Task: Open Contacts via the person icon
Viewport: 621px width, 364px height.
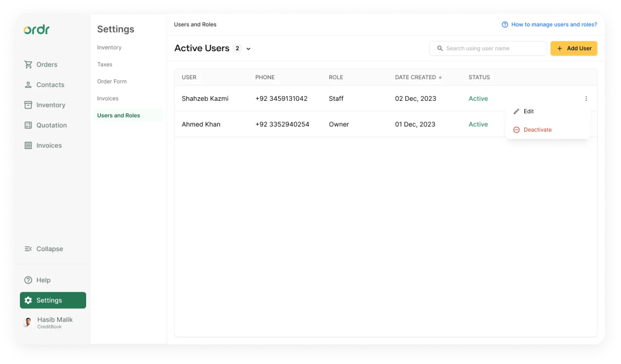Action: pos(28,85)
